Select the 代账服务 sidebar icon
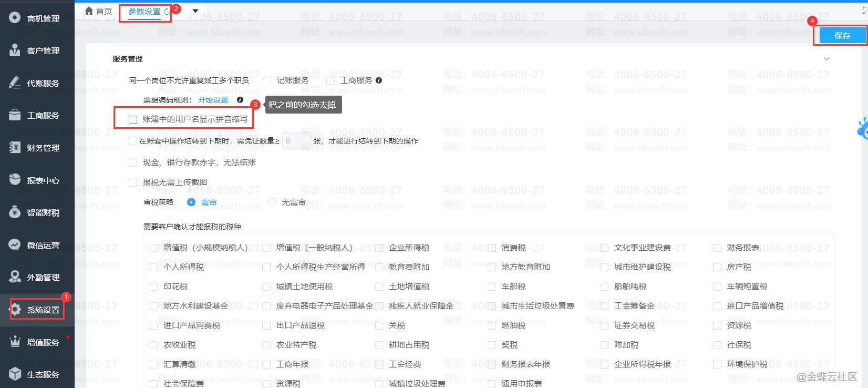This screenshot has width=868, height=388. (x=15, y=83)
